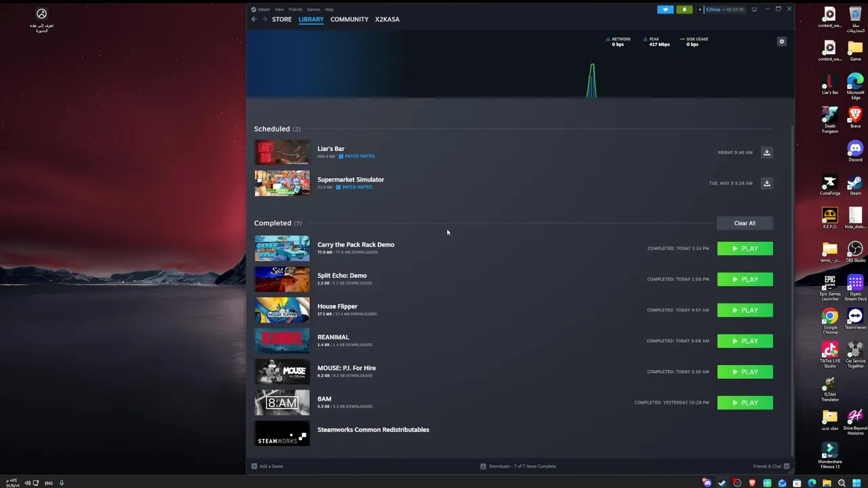Play REANIMAL
The image size is (868, 488).
(745, 341)
